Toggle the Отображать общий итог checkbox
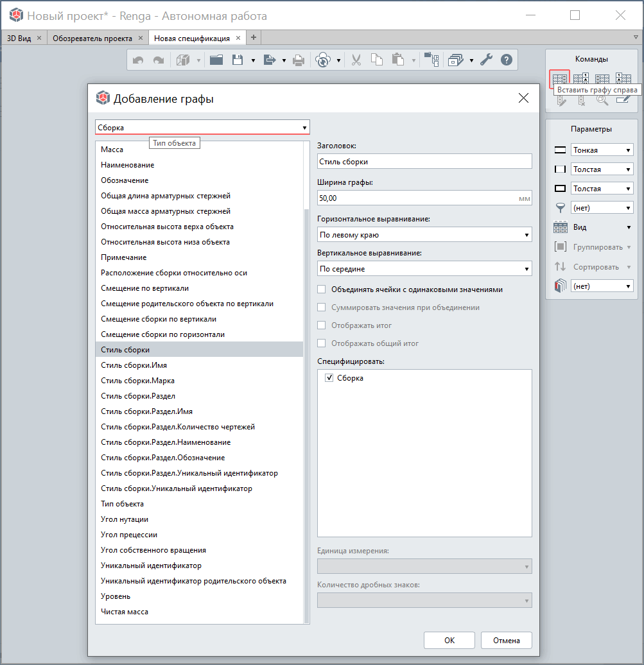This screenshot has width=644, height=665. click(x=322, y=343)
